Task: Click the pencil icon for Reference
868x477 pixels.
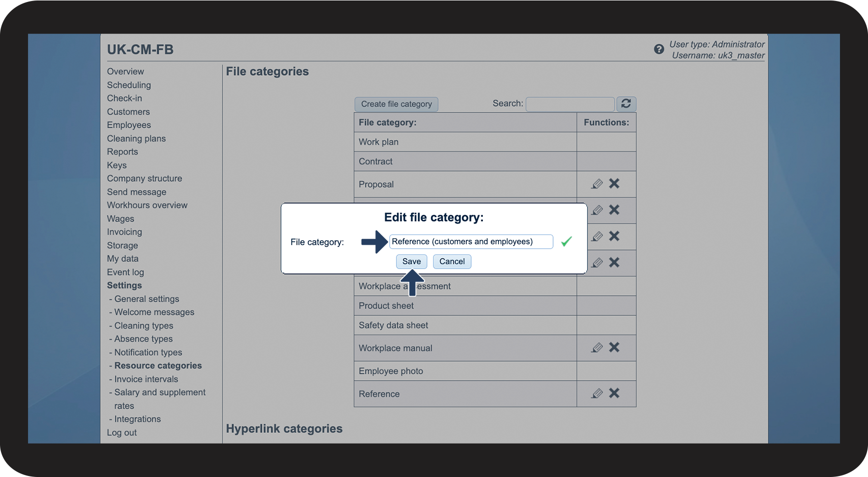Action: pos(597,393)
